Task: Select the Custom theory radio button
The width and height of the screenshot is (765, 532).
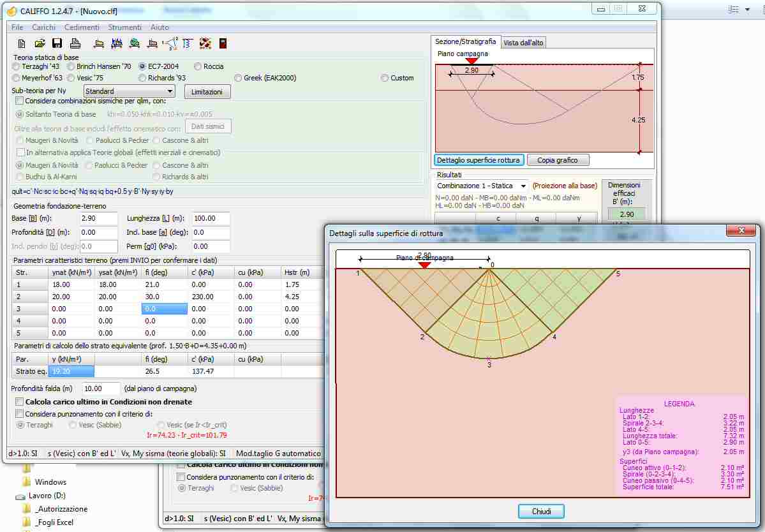Action: click(385, 78)
